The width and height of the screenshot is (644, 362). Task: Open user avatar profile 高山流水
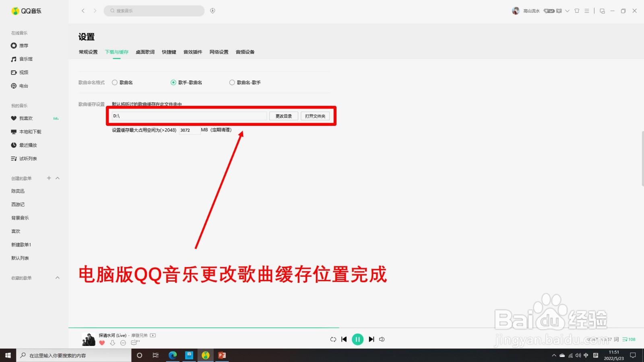tap(516, 11)
